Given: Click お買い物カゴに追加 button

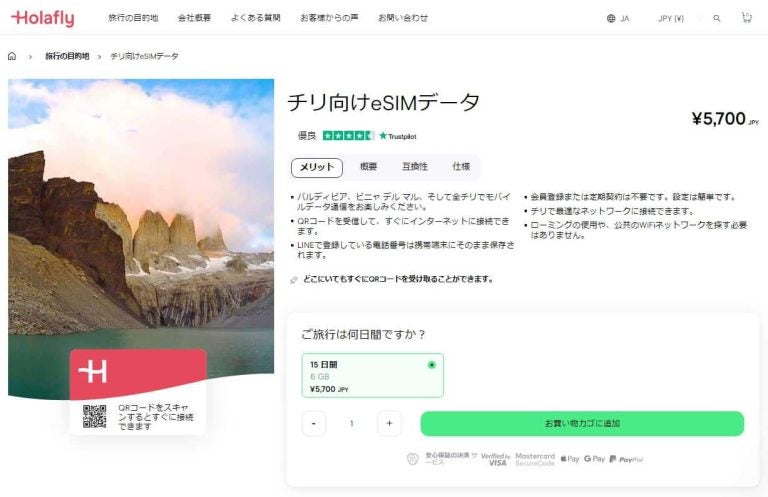Looking at the screenshot, I should point(582,424).
